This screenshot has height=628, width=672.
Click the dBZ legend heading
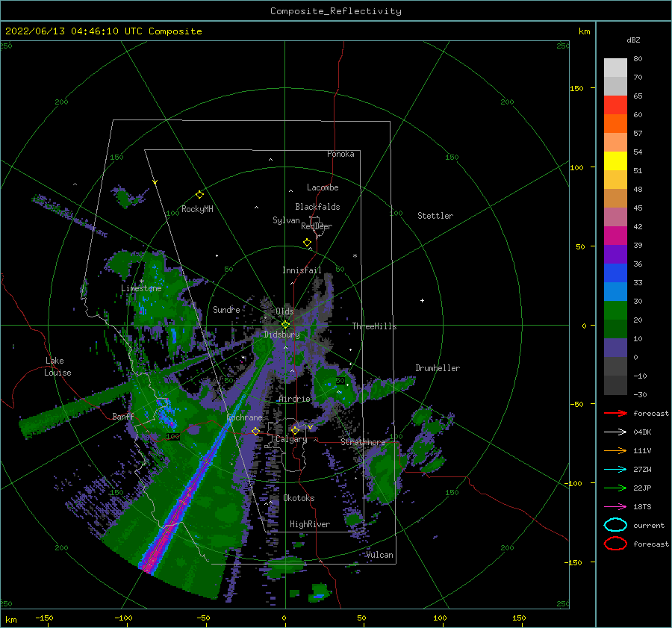coord(633,40)
